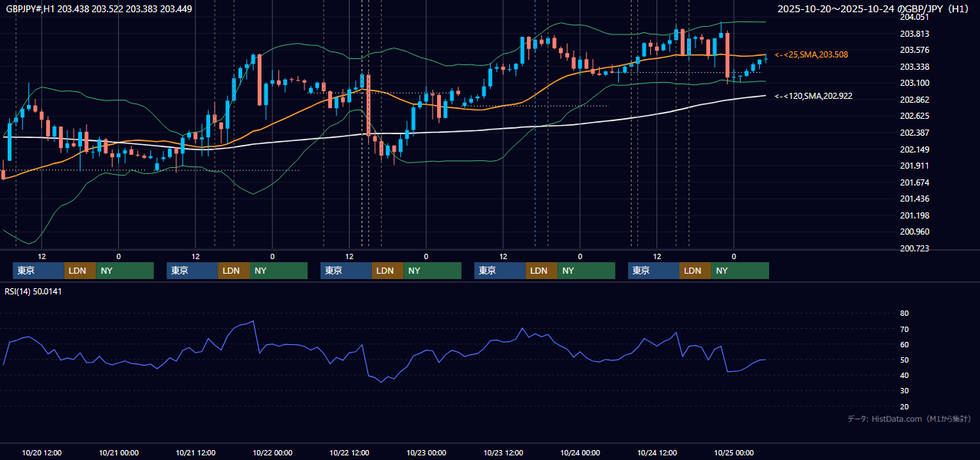This screenshot has width=980, height=460.
Task: Click the 201.198 price axis value
Action: [x=914, y=215]
